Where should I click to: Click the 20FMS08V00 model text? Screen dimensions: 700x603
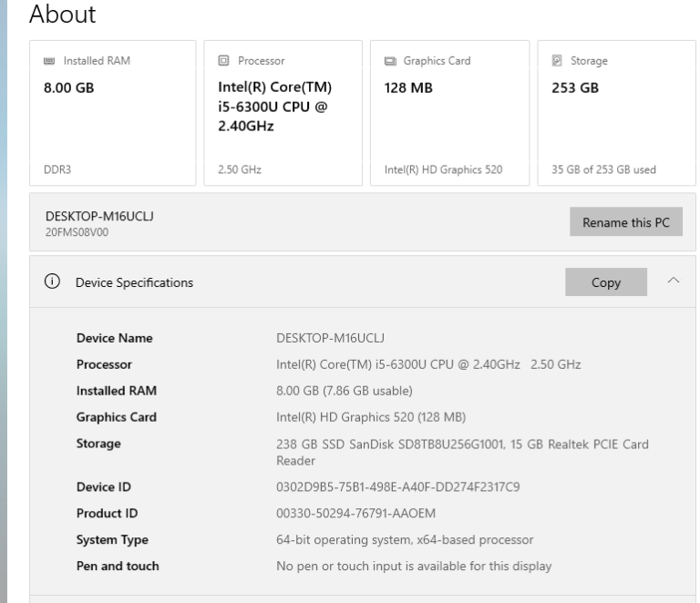point(78,232)
